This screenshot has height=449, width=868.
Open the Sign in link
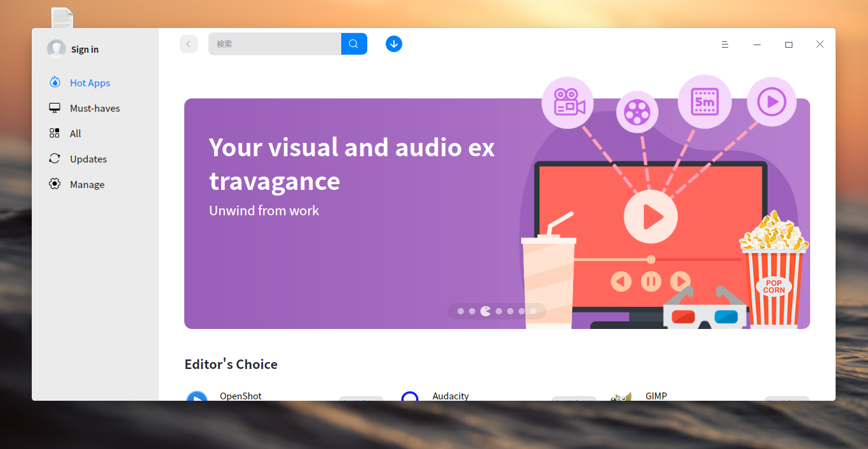tap(85, 50)
